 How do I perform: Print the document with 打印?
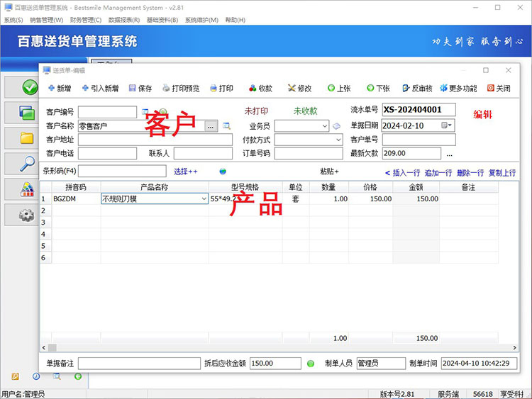click(x=221, y=89)
